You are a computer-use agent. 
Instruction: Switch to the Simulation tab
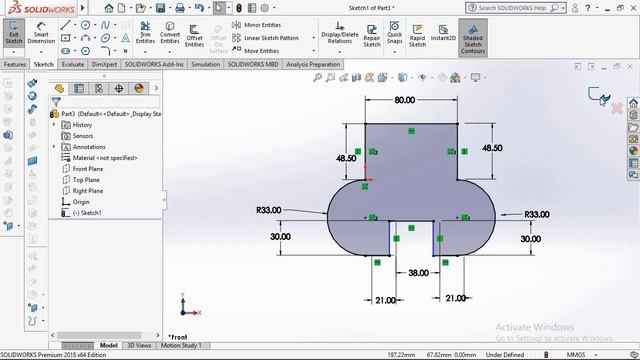[205, 64]
